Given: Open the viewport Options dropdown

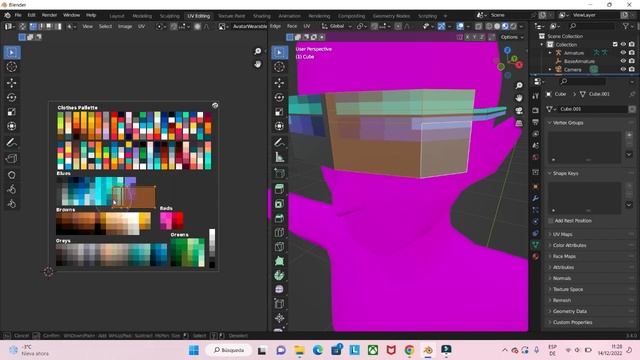Looking at the screenshot, I should (512, 37).
